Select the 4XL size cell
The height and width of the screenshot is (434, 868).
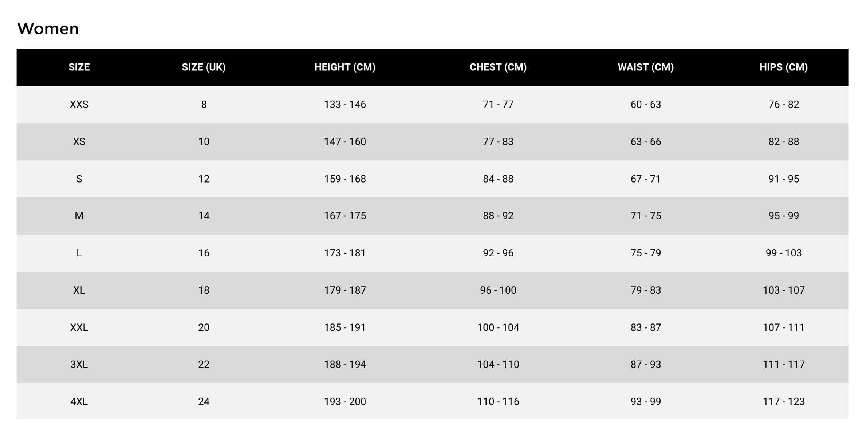click(x=79, y=402)
